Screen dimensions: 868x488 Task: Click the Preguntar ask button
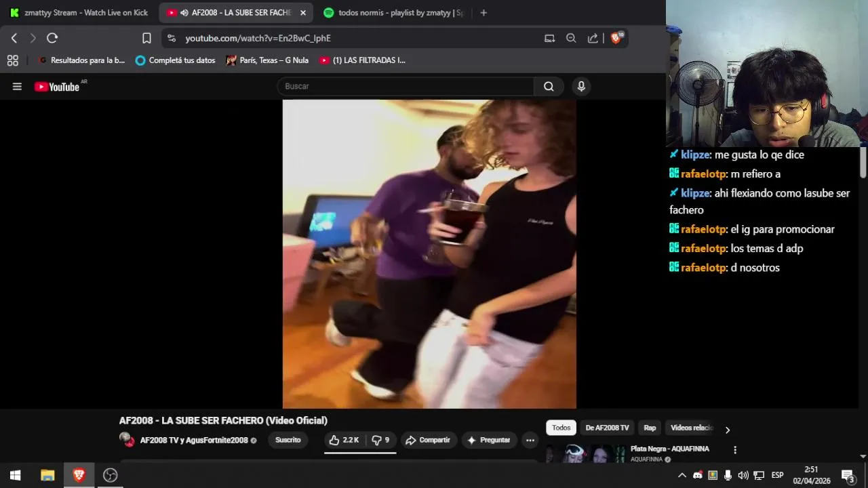489,440
